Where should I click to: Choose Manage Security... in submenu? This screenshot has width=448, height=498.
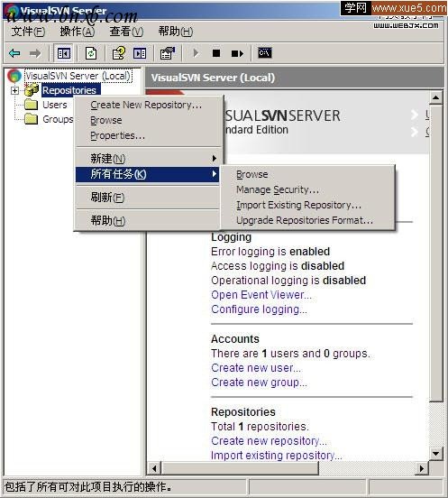click(307, 189)
